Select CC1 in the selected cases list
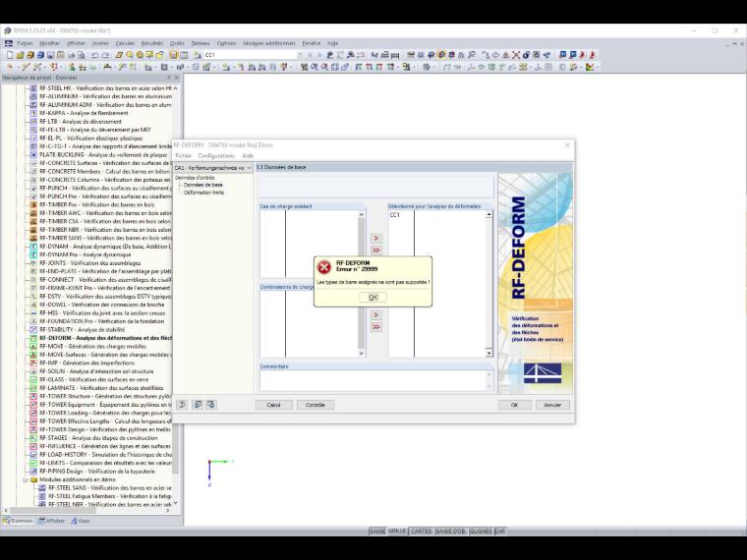 click(x=395, y=215)
